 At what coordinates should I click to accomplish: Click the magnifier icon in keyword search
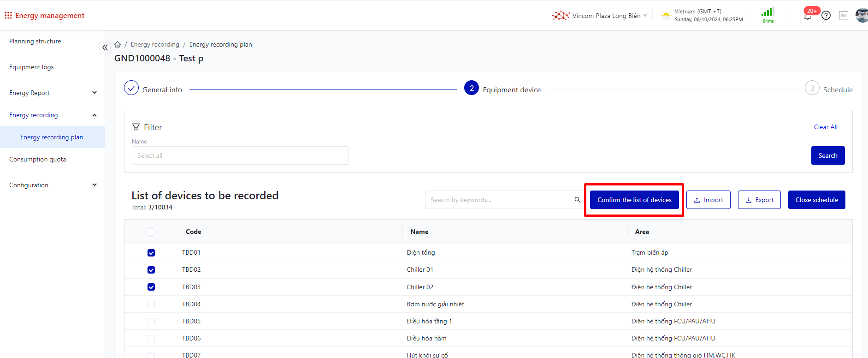(x=577, y=200)
